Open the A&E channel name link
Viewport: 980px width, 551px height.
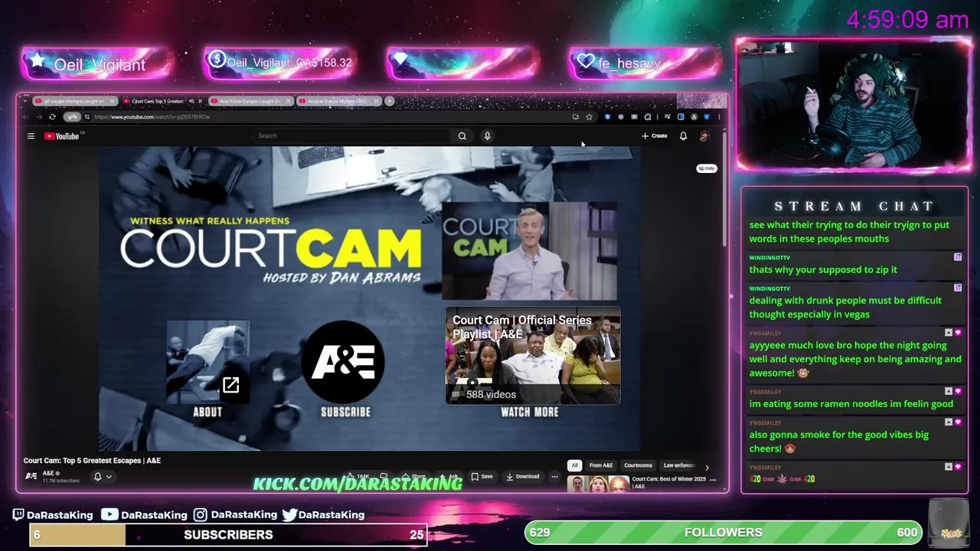(49, 473)
